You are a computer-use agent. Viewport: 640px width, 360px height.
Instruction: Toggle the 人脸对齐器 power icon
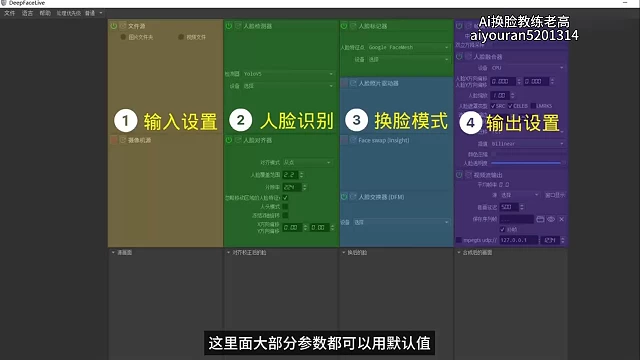point(229,140)
